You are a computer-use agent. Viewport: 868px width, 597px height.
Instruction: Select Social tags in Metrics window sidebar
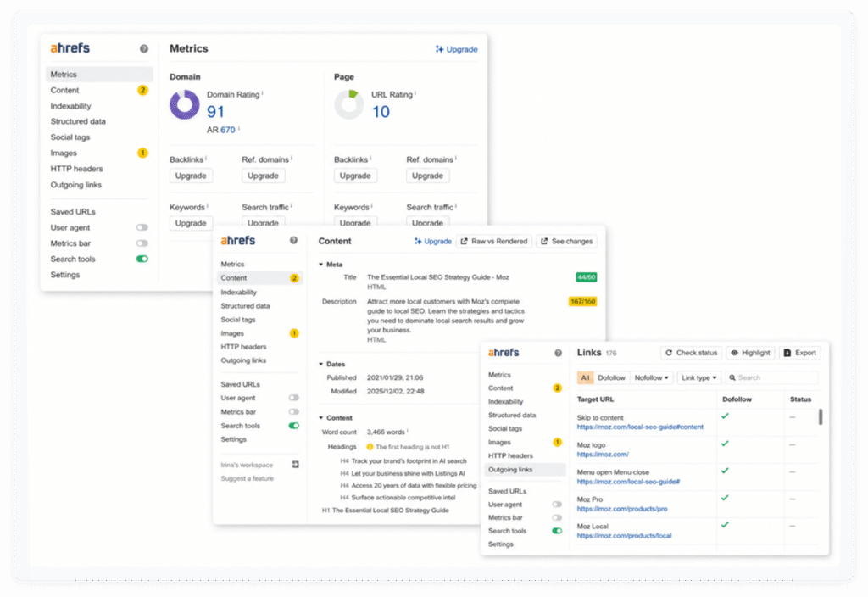[70, 137]
